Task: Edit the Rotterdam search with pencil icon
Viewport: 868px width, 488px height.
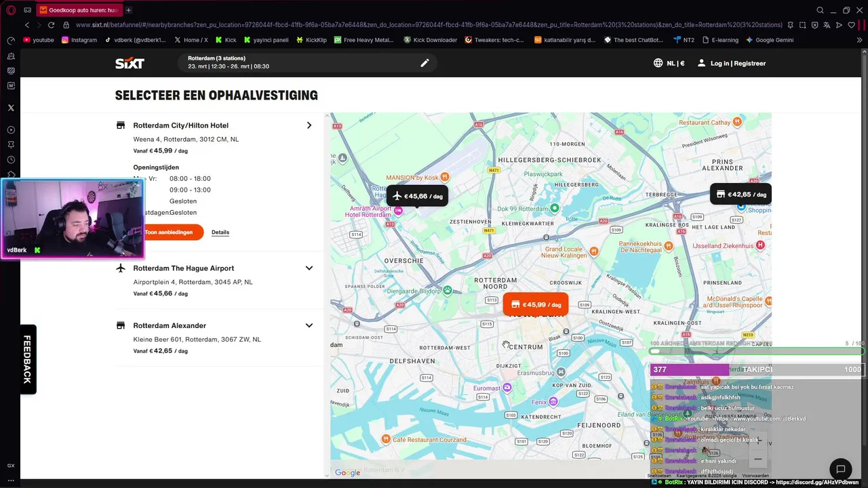Action: click(x=425, y=63)
